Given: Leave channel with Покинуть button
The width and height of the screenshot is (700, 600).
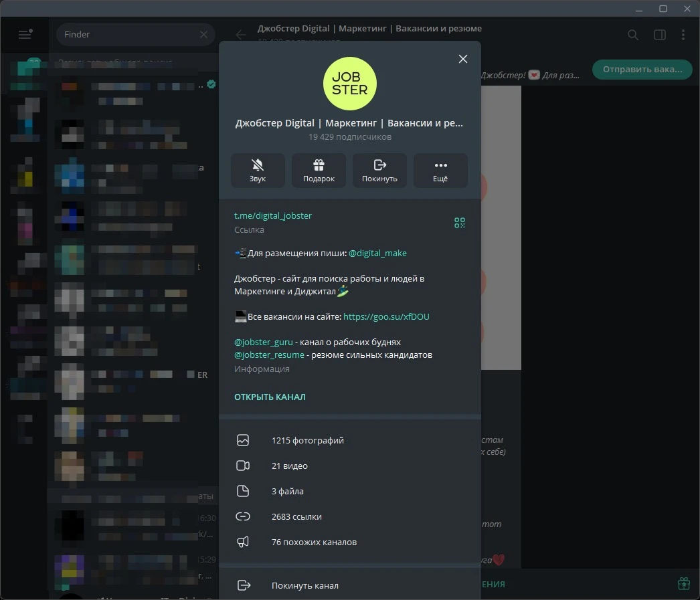Looking at the screenshot, I should (379, 171).
